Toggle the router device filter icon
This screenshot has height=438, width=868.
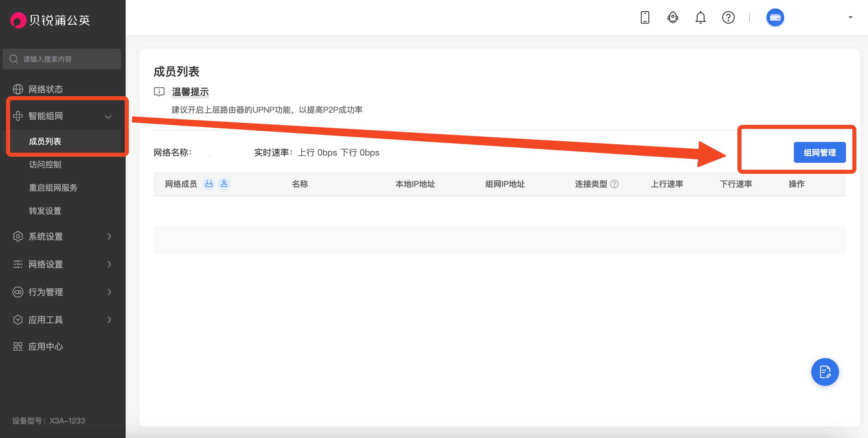pos(209,184)
